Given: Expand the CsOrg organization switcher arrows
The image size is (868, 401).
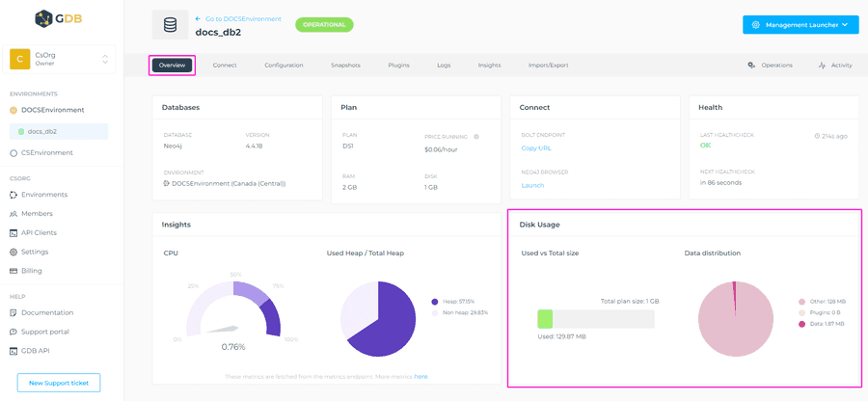Looking at the screenshot, I should [x=105, y=59].
